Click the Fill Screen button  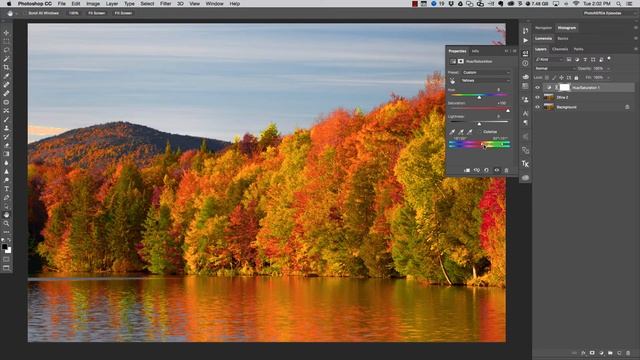[x=123, y=13]
